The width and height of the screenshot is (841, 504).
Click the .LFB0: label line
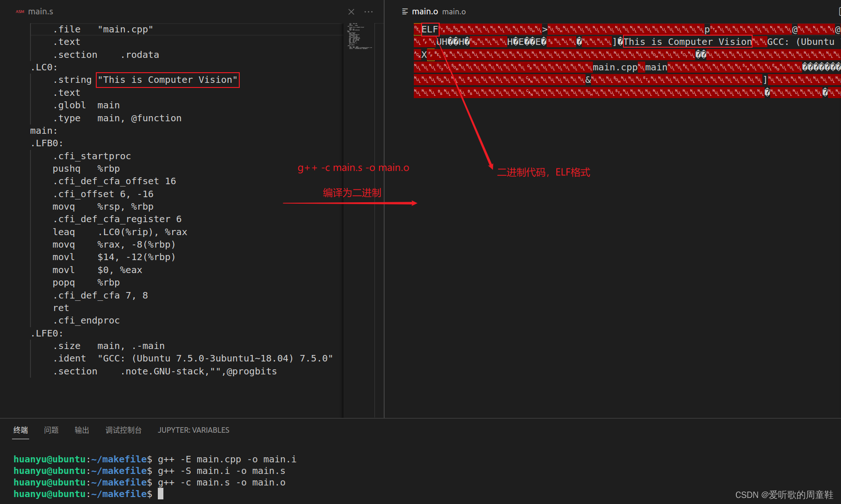click(47, 143)
